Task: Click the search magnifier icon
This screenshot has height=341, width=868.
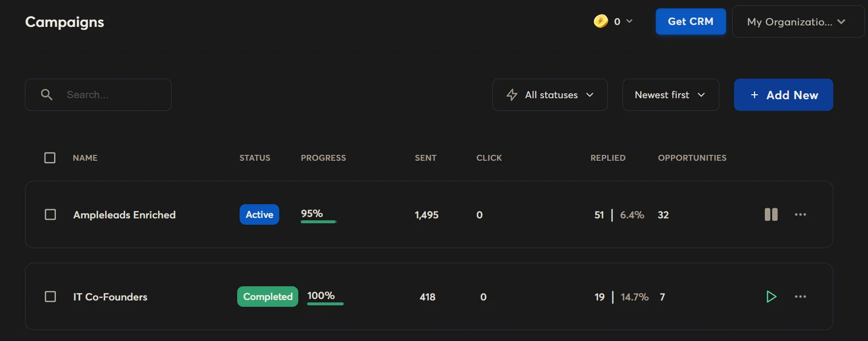Action: 47,95
